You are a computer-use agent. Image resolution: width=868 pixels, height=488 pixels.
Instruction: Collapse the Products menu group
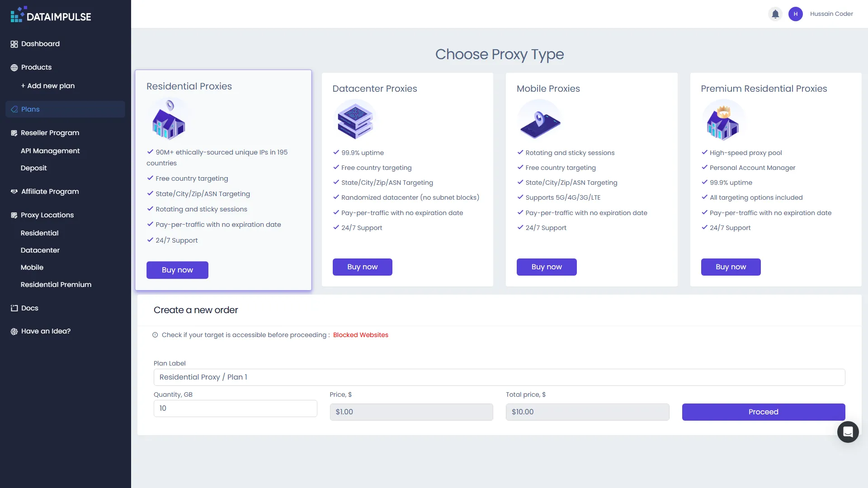tap(36, 67)
